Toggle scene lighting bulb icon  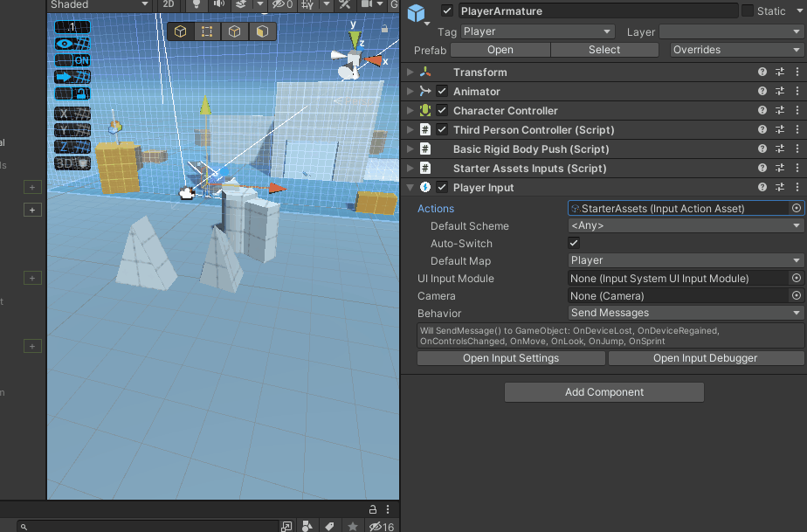196,5
